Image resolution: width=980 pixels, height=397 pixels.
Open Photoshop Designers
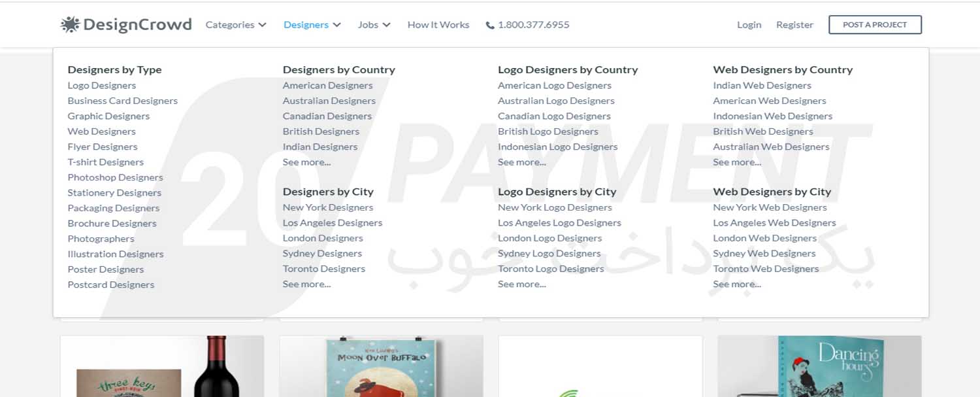pos(115,177)
